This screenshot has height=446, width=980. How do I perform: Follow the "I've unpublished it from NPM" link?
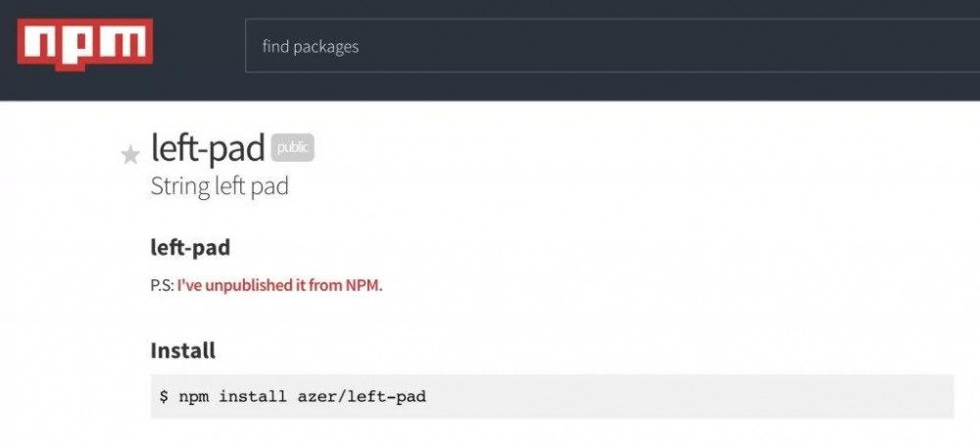pyautogui.click(x=279, y=286)
